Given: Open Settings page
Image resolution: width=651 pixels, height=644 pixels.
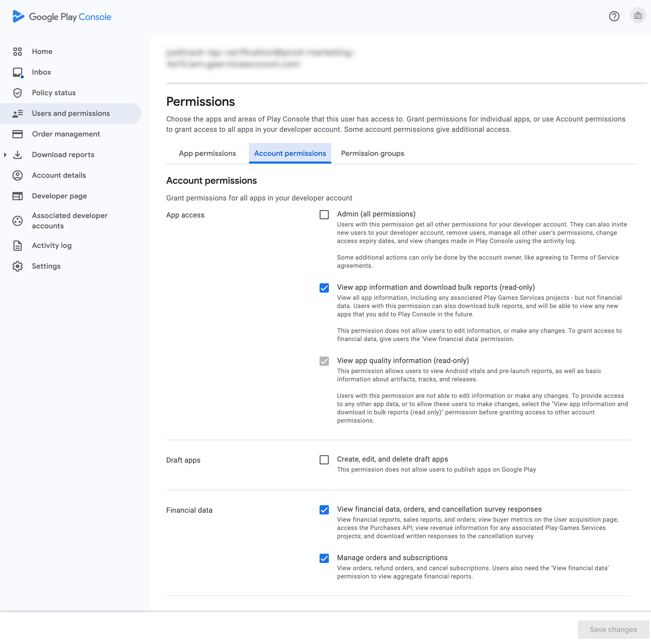Looking at the screenshot, I should coord(46,266).
